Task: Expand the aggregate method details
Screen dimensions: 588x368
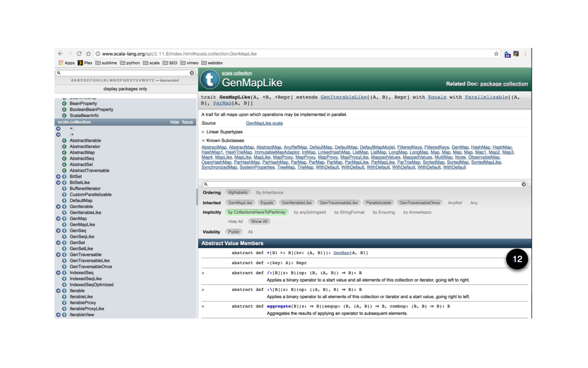Action: point(203,306)
